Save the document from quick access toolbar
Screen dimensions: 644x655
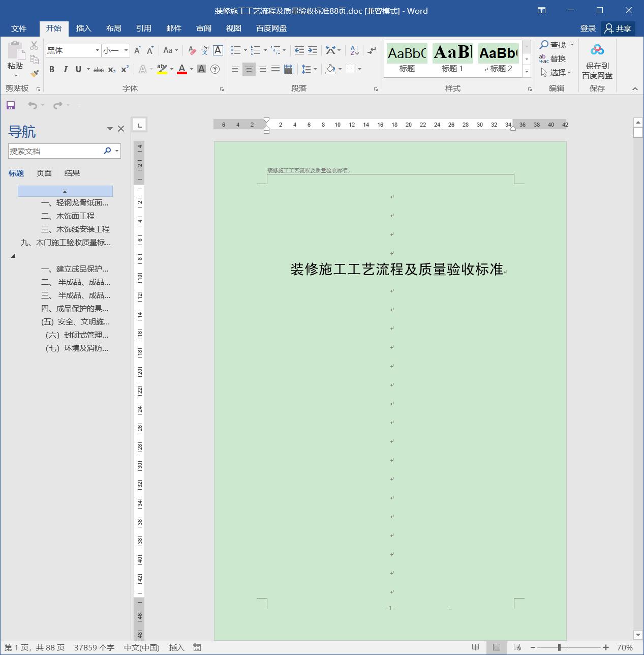pos(10,105)
